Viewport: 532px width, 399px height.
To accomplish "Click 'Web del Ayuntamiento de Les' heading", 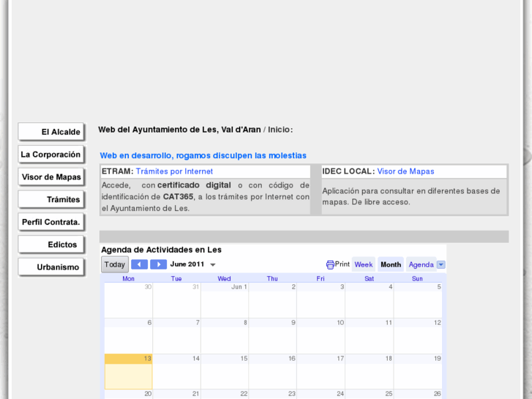I will click(x=179, y=130).
